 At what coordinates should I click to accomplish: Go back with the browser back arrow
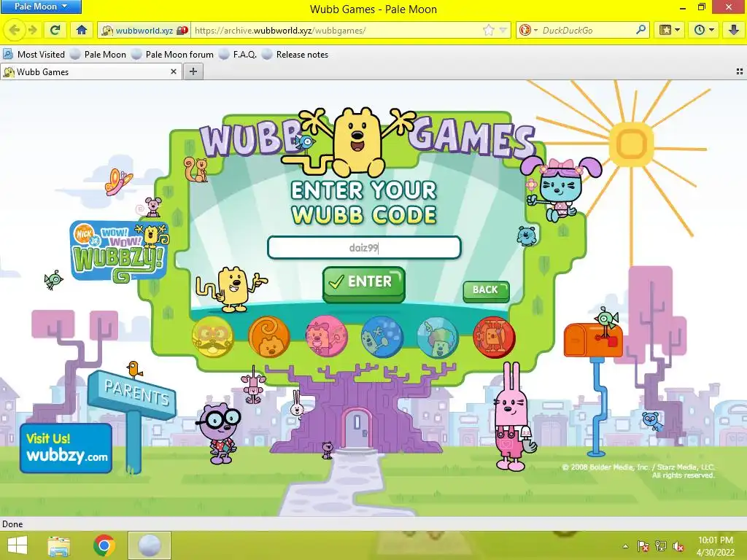15,31
